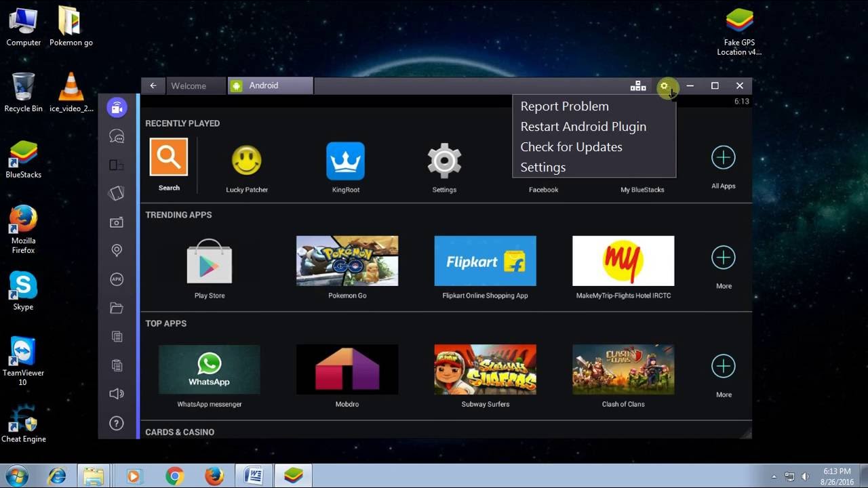The image size is (868, 488).
Task: Open the Pokemon go desktop folder
Action: pyautogui.click(x=71, y=27)
